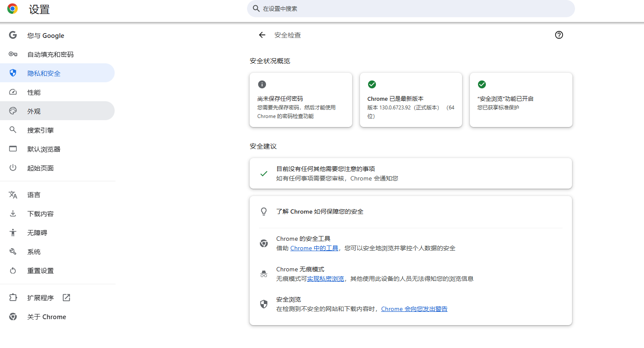The image size is (644, 348).
Task: Click the power icon for 起始页面
Action: click(13, 168)
